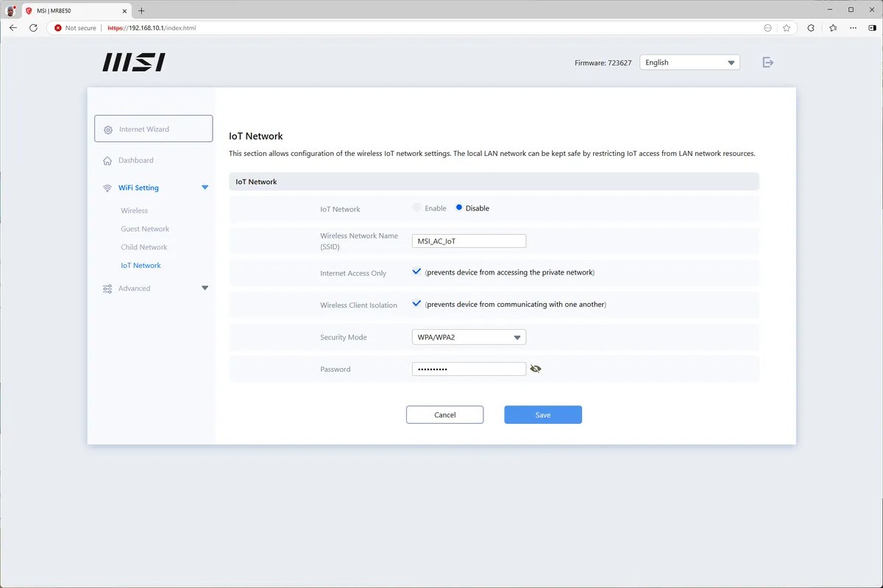This screenshot has width=883, height=588.
Task: Reload the page with browser refresh
Action: (33, 28)
